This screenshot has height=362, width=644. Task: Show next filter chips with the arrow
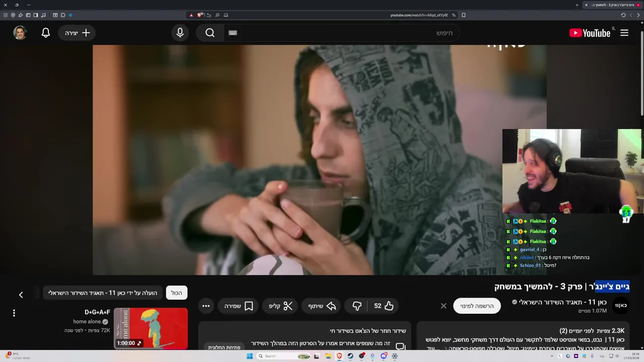pos(21,295)
